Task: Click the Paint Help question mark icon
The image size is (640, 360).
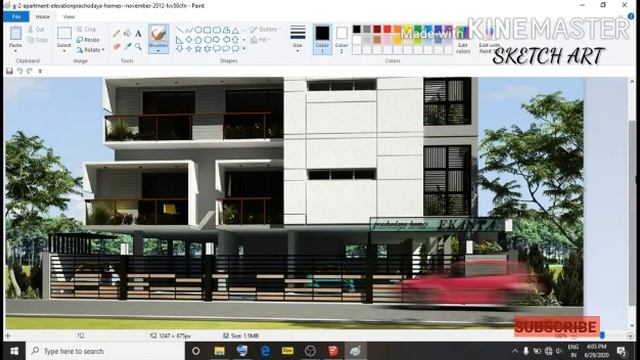Action: click(631, 16)
